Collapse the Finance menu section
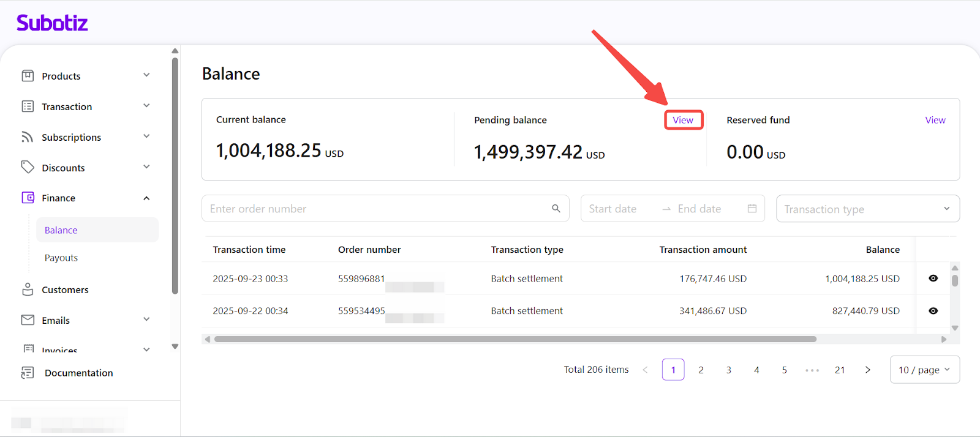980x437 pixels. coord(146,198)
